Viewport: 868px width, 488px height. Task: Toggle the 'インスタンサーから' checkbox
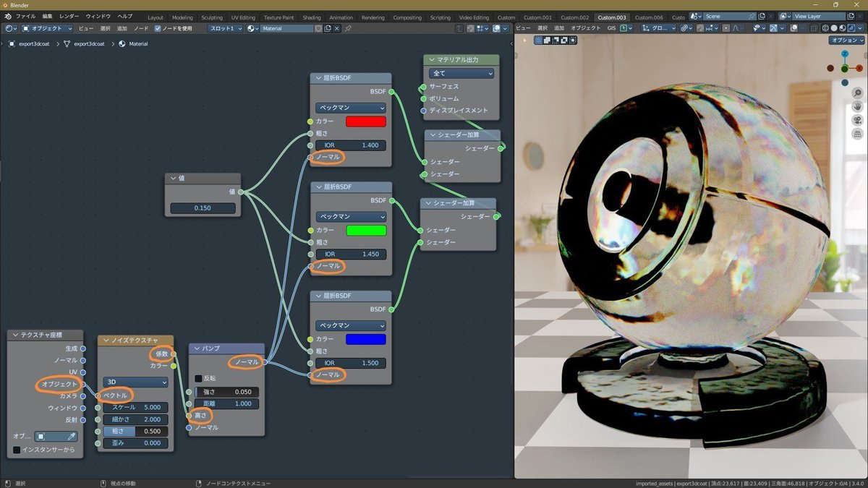(17, 450)
